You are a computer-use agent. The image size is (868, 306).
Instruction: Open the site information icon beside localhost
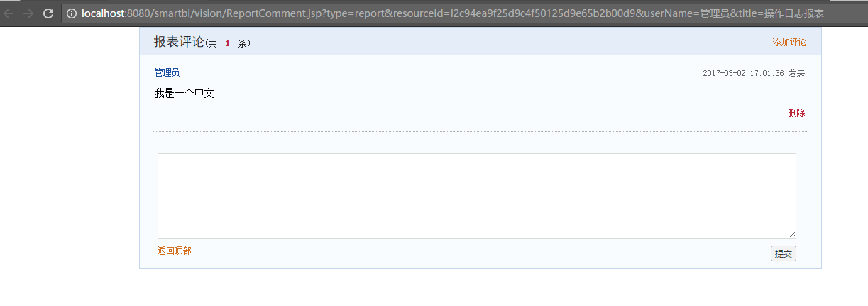72,13
